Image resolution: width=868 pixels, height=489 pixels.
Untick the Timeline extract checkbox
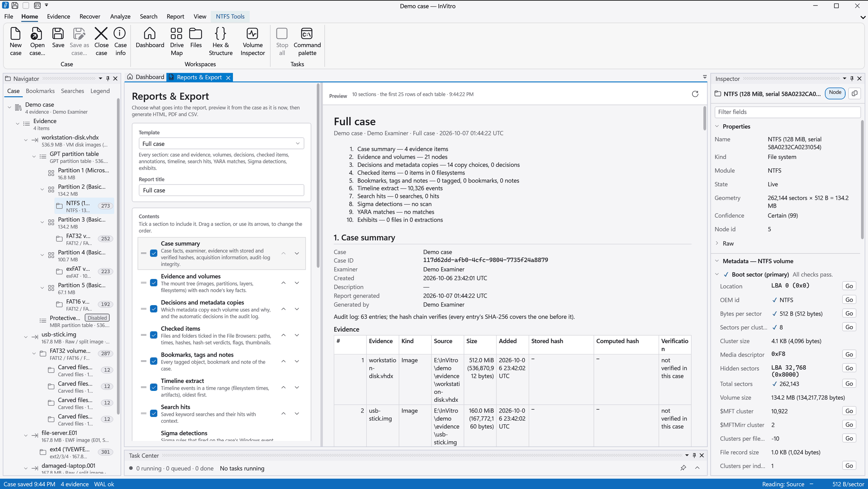154,387
